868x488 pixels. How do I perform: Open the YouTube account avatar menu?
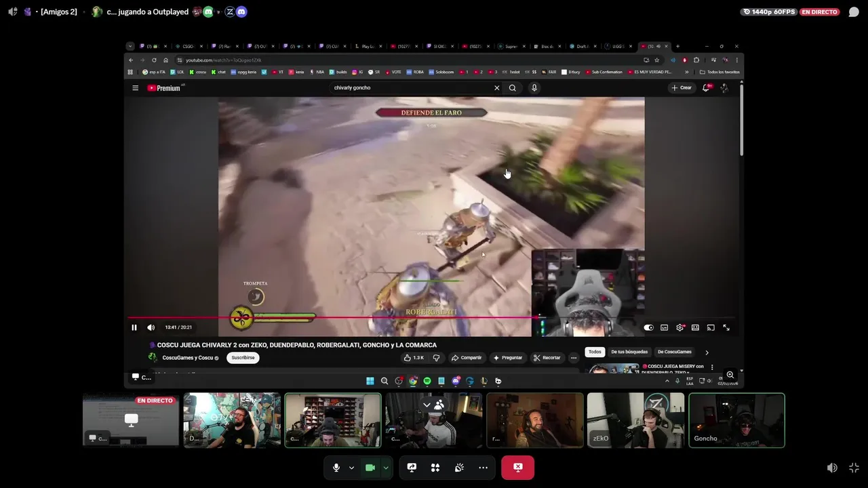pyautogui.click(x=724, y=87)
